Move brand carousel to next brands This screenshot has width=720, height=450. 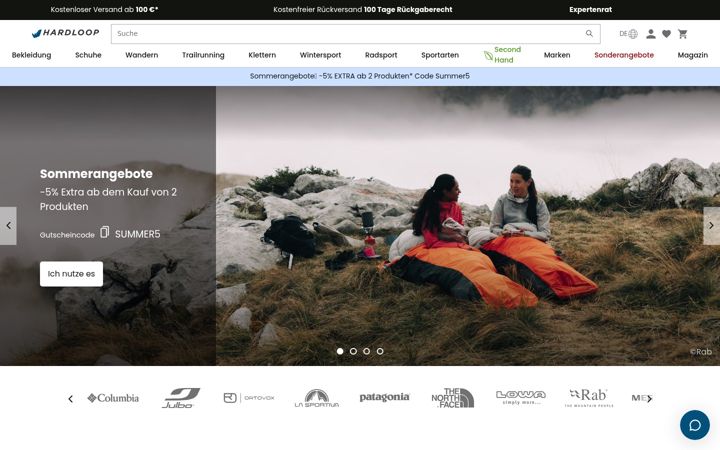649,399
